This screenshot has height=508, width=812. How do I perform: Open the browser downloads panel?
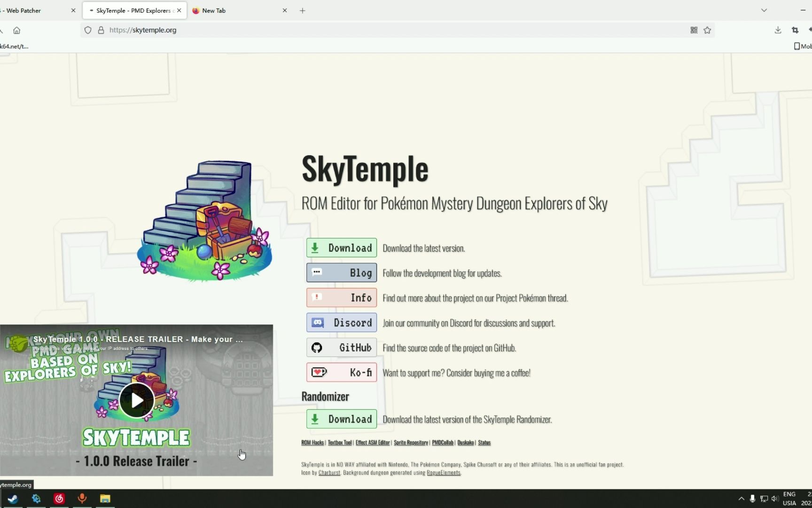778,30
